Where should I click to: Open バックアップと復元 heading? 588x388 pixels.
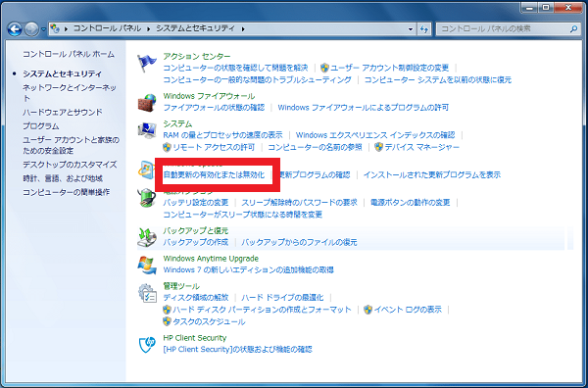click(195, 230)
